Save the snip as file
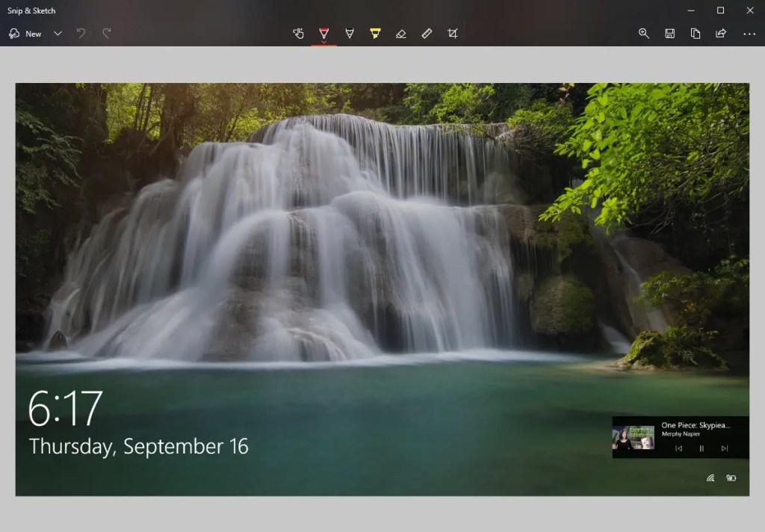 click(670, 33)
